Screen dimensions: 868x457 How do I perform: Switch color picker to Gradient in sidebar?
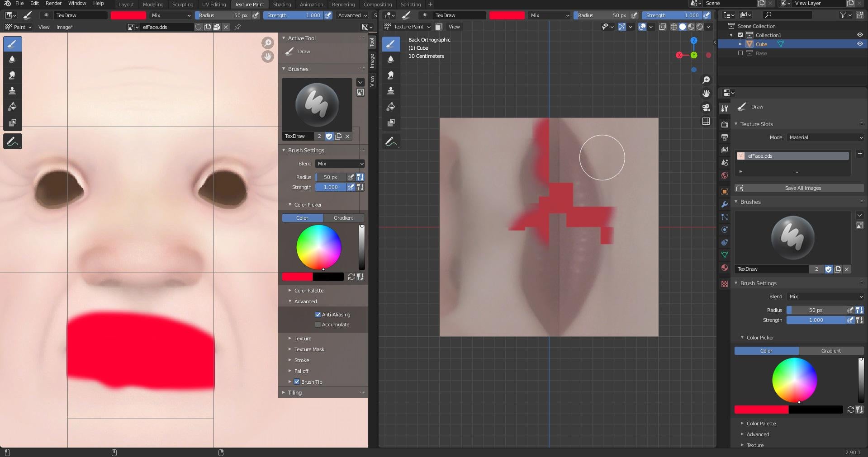coord(343,218)
